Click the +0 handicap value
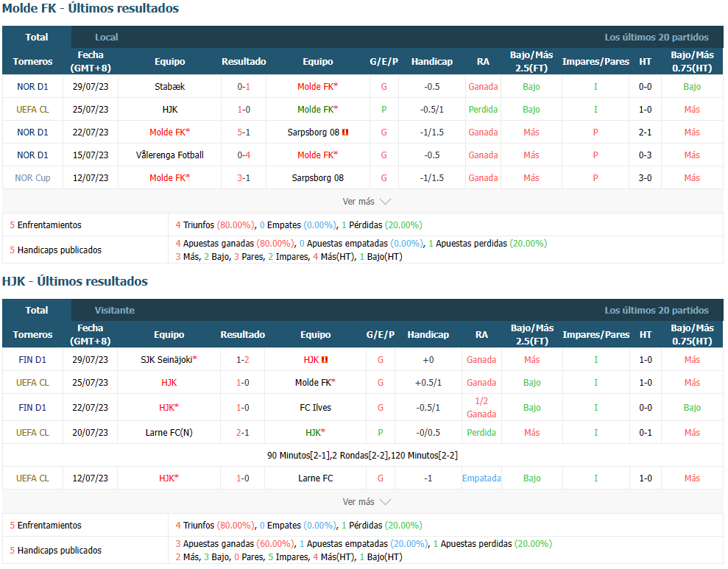 point(428,360)
